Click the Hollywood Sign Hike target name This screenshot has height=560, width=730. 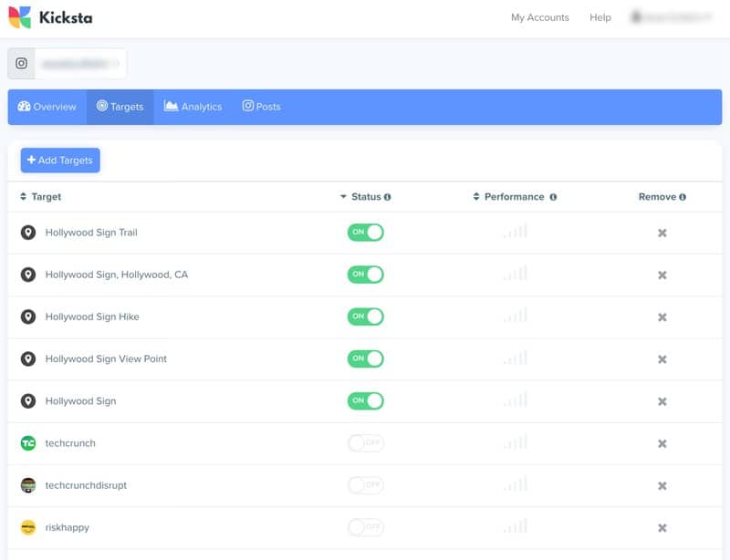pyautogui.click(x=92, y=316)
